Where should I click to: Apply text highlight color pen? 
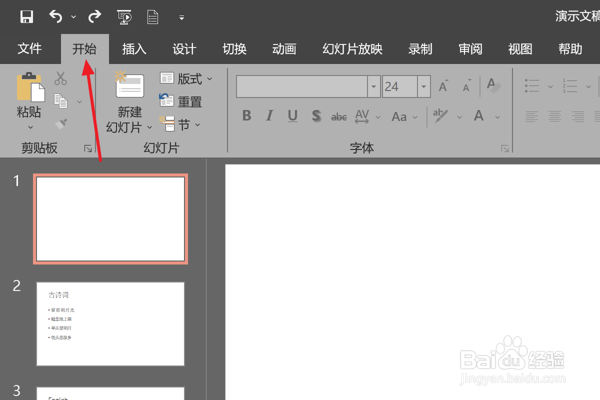(x=440, y=116)
